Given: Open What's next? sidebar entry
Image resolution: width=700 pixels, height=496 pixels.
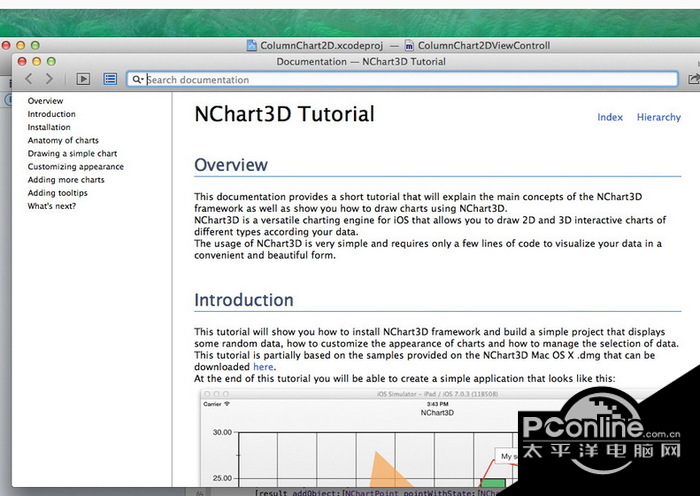Looking at the screenshot, I should point(52,206).
